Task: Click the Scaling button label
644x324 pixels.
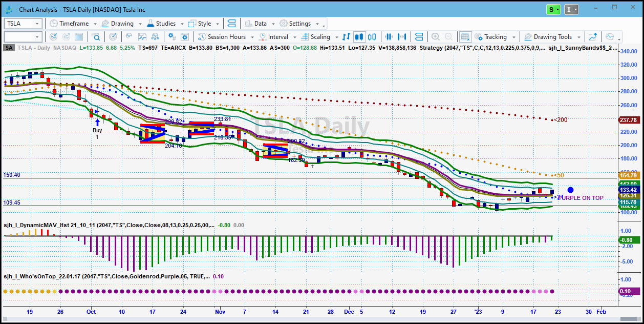Action: point(320,37)
